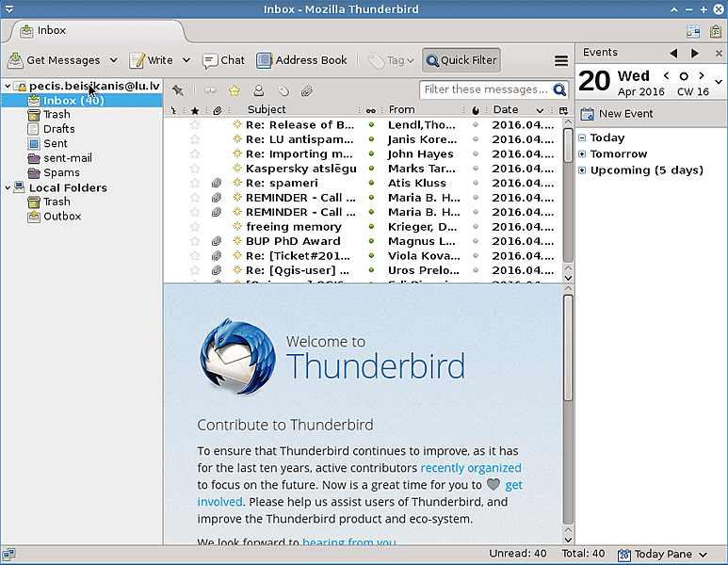Open Get Messages dropdown arrow
Viewport: 728px width, 565px height.
[x=113, y=60]
